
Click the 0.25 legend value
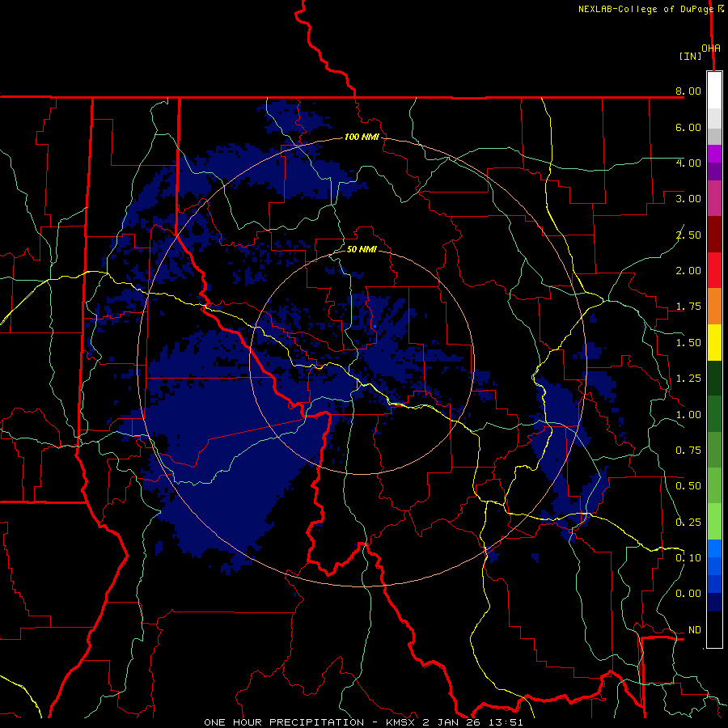[x=688, y=523]
